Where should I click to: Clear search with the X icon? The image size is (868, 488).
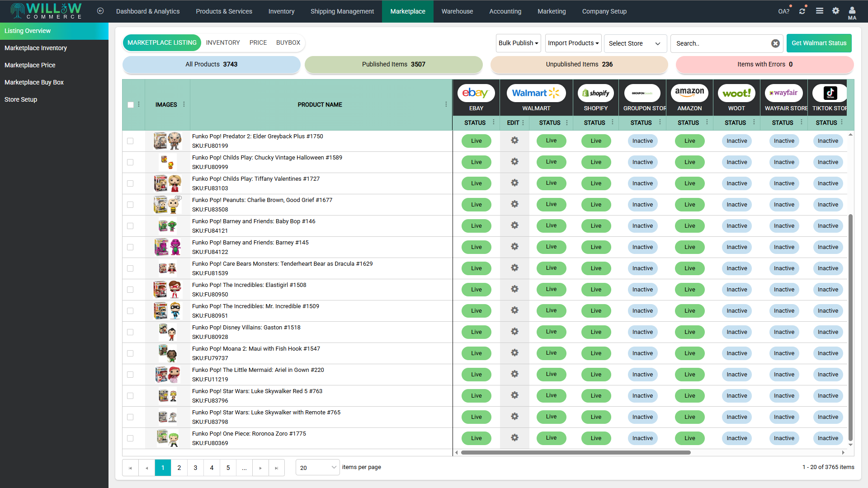click(x=775, y=43)
